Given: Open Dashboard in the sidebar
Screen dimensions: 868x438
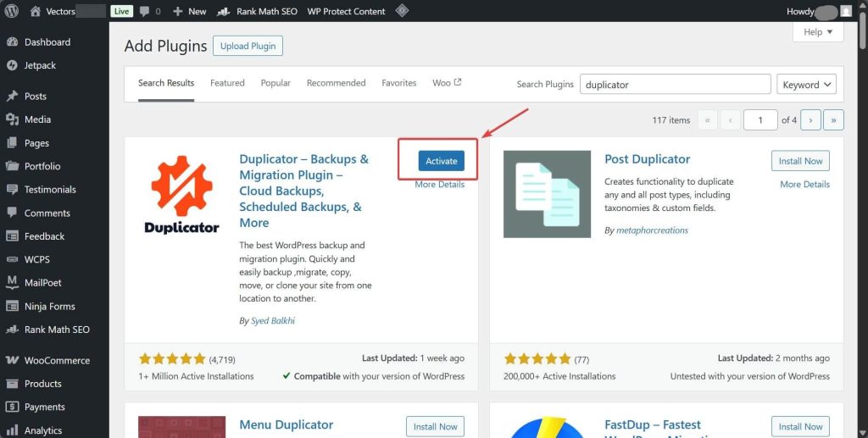Looking at the screenshot, I should 47,42.
